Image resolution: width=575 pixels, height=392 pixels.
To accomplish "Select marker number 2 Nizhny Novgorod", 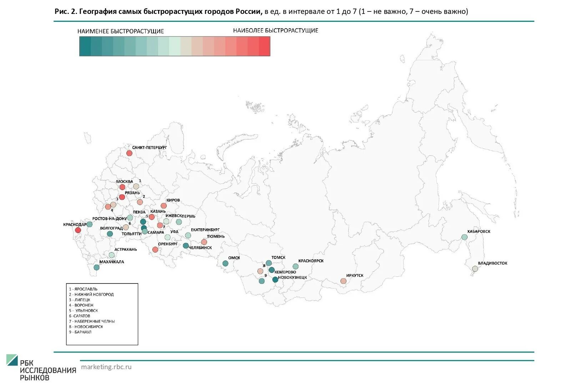I will coord(140,202).
